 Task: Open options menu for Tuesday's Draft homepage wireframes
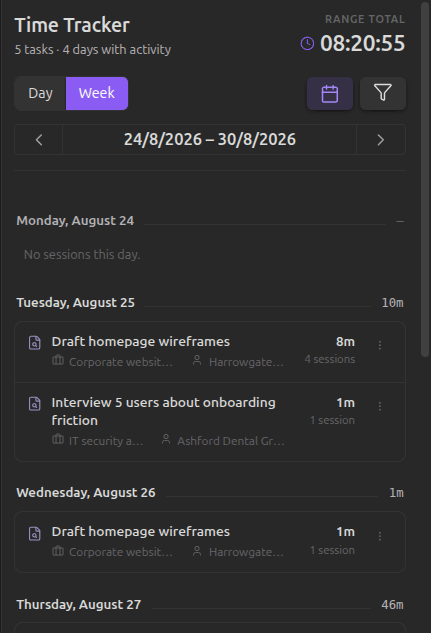coord(380,345)
